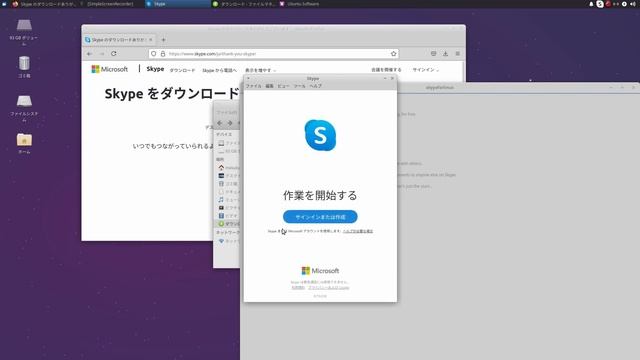
Task: Click the Pocket save icon in browser toolbar
Action: coord(433,54)
